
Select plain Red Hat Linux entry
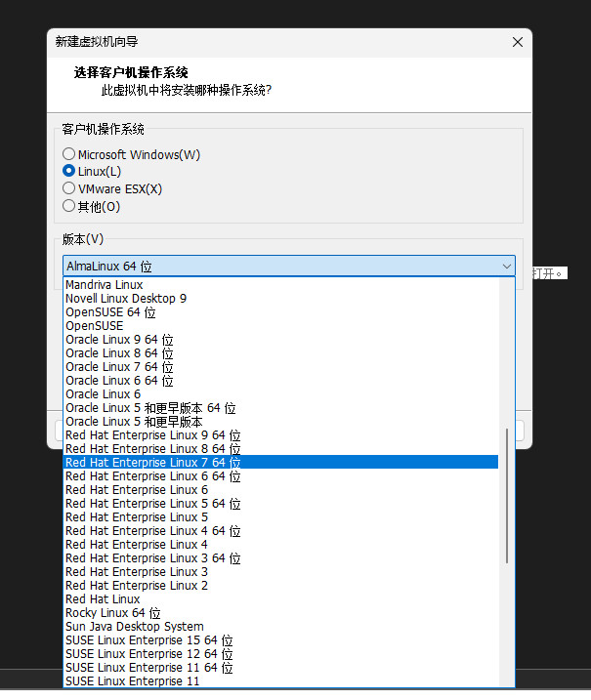pyautogui.click(x=103, y=599)
